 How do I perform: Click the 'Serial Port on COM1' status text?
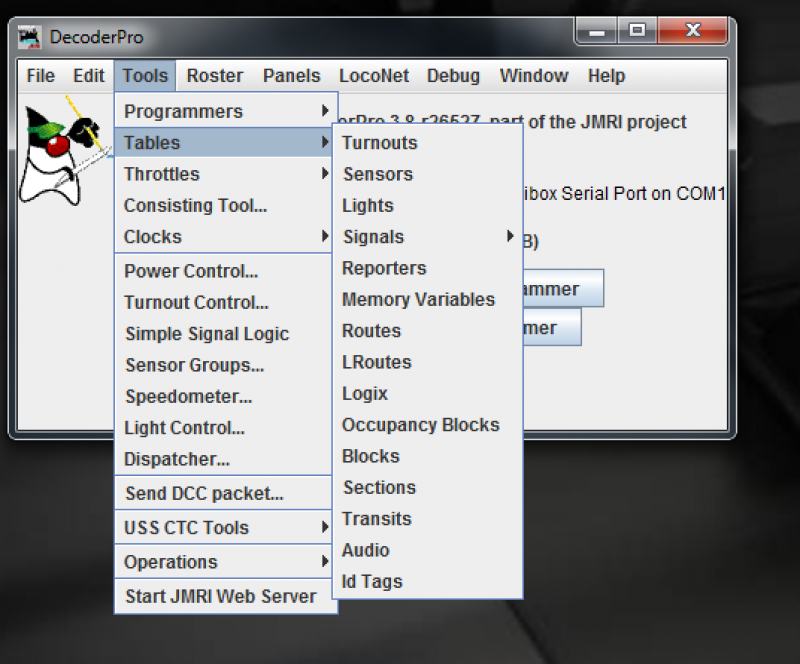click(x=643, y=193)
